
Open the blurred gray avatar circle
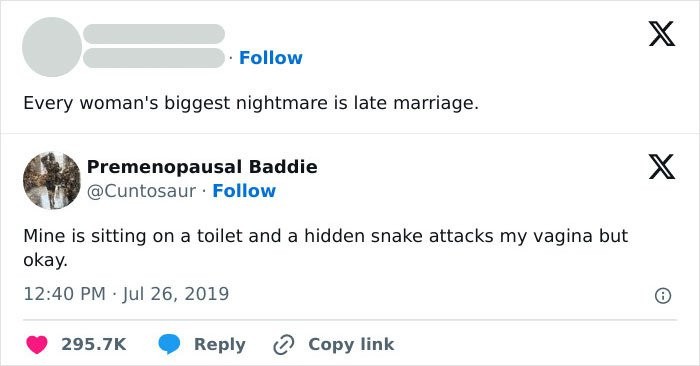tap(52, 47)
